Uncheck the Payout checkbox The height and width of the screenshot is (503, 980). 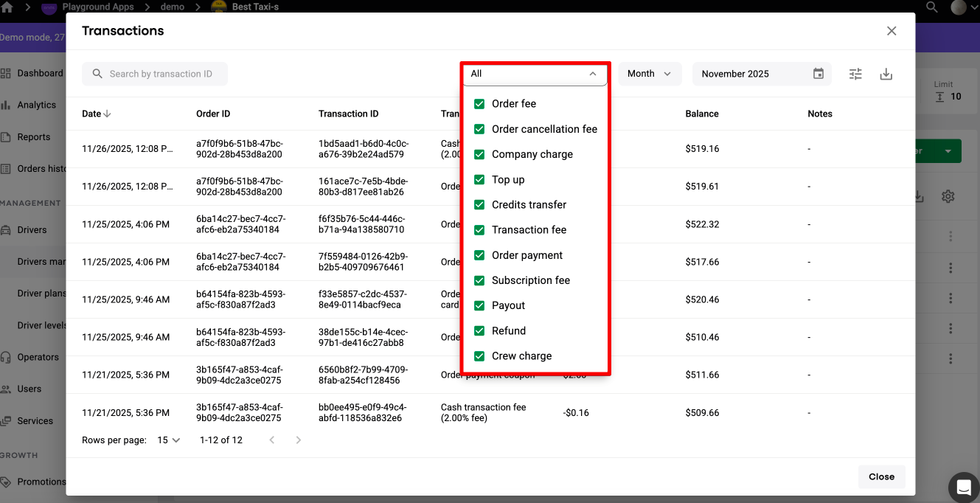pyautogui.click(x=479, y=305)
